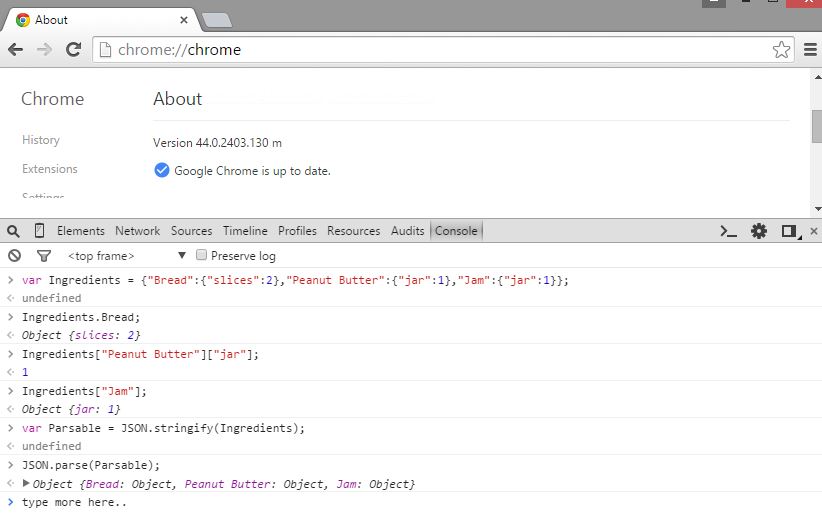Click the Peanut Butter jar lookup line

point(140,354)
